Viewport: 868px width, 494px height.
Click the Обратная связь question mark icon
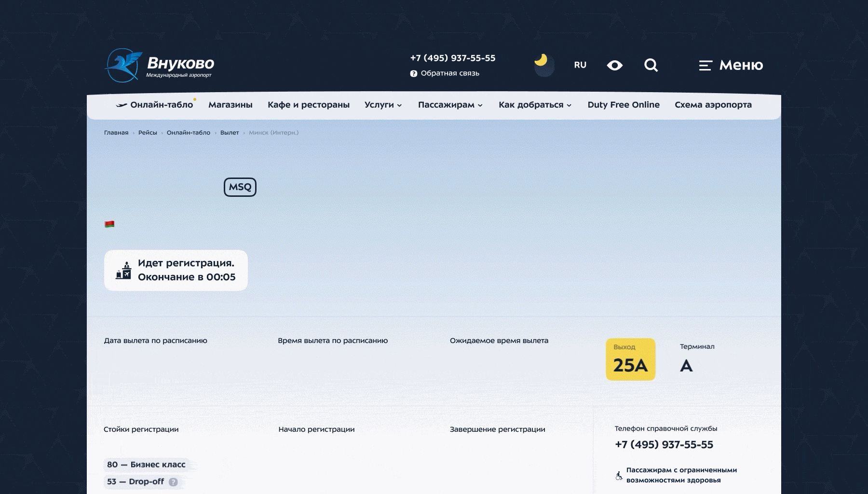pos(413,74)
